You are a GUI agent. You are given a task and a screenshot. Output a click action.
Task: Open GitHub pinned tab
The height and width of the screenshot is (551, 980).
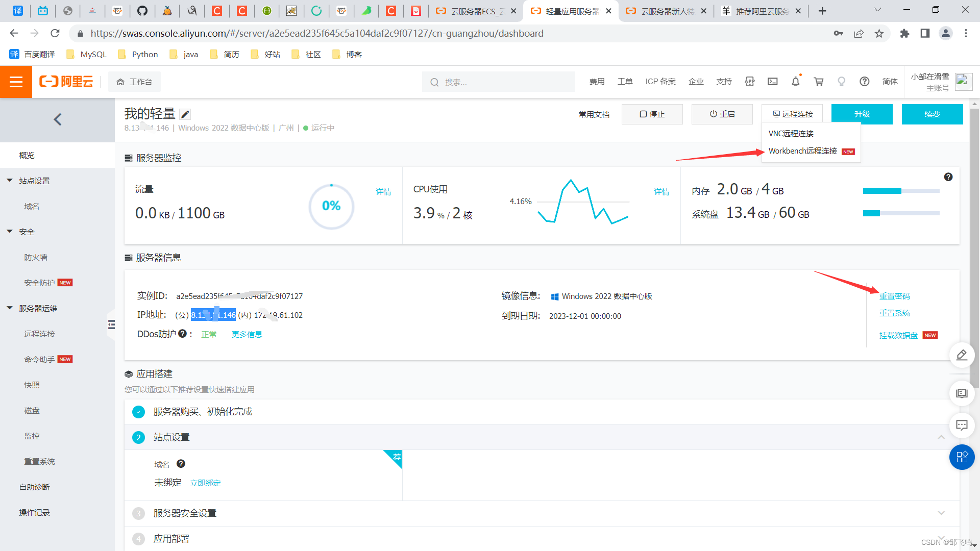(x=142, y=11)
